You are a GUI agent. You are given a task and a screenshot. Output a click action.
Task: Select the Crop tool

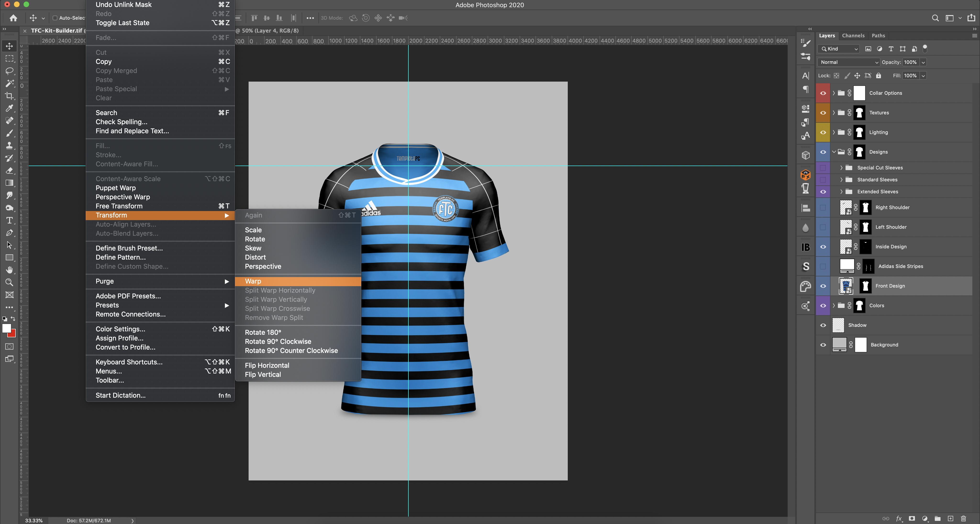[9, 96]
